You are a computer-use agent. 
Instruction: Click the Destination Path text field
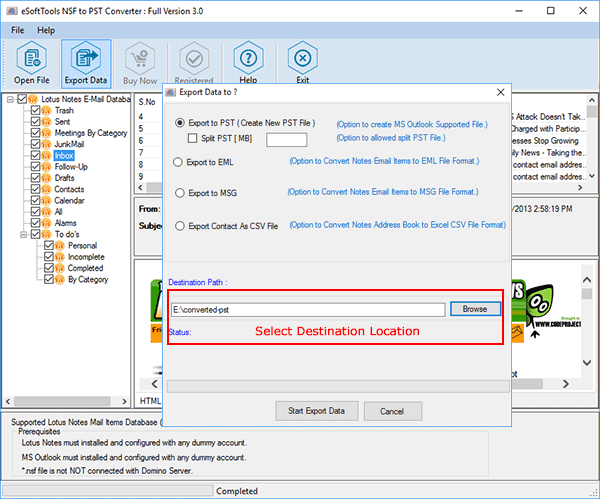coord(307,310)
